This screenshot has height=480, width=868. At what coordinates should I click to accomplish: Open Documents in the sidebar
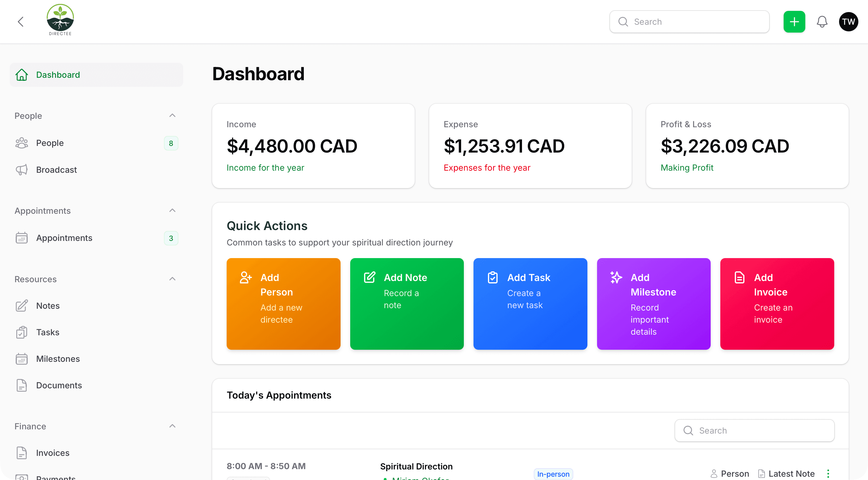click(x=96, y=386)
